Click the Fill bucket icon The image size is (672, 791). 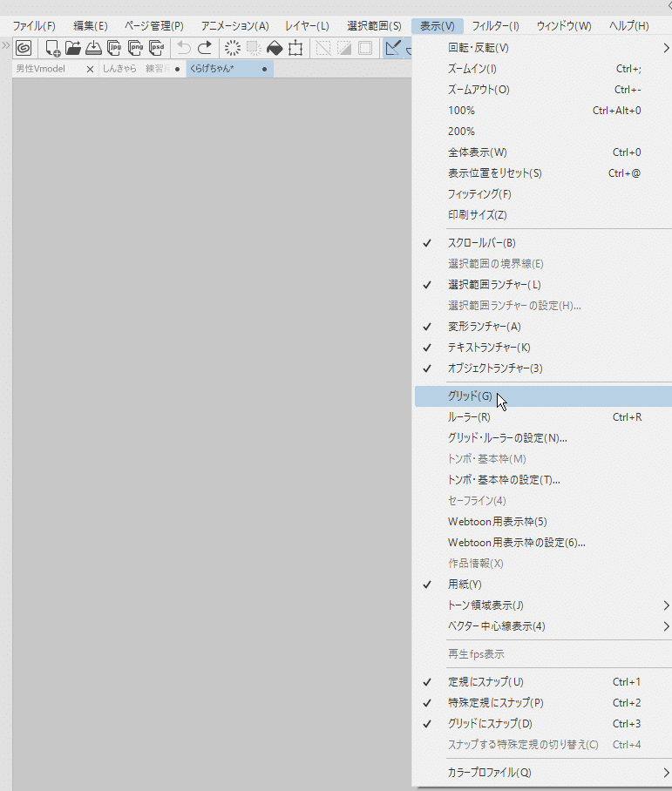(275, 48)
